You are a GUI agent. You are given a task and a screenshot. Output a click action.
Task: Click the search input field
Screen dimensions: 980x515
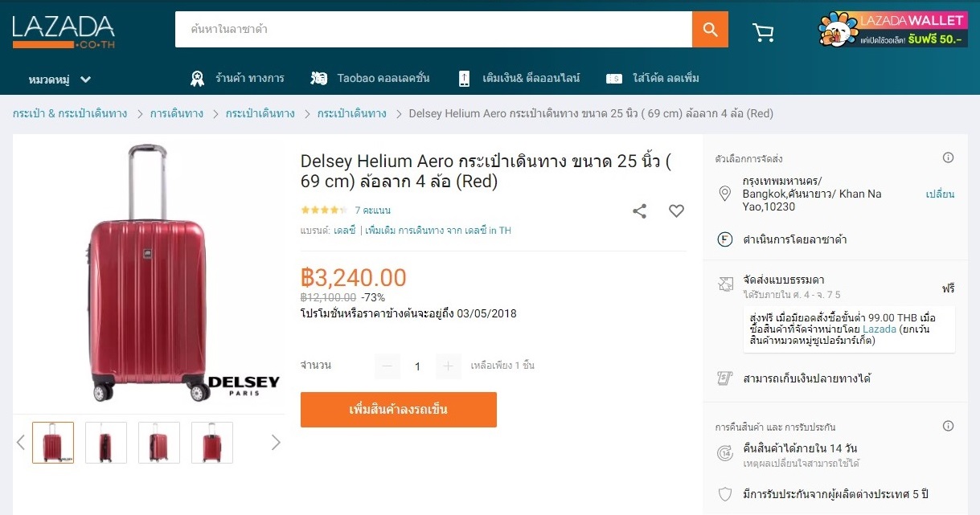(x=433, y=30)
